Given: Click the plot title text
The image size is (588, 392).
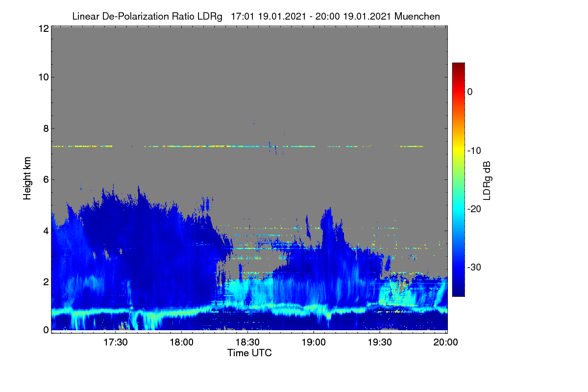Looking at the screenshot, I should click(x=256, y=16).
